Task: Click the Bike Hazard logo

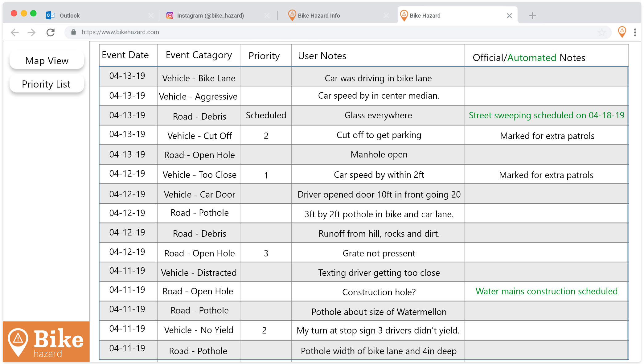Action: pos(46,342)
